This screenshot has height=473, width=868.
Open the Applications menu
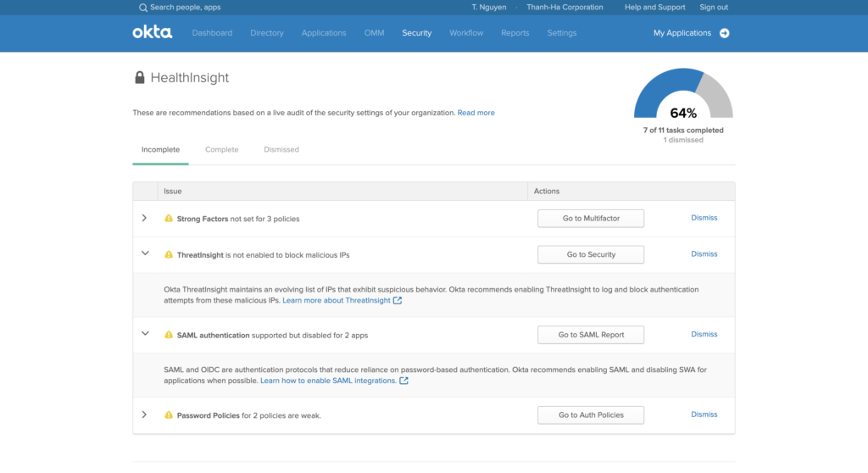pos(324,33)
